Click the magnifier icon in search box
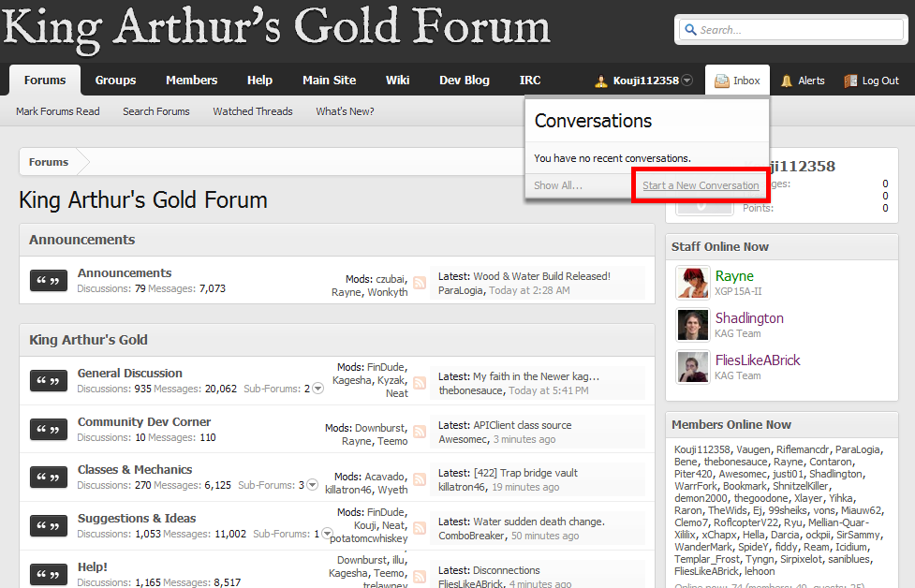 690,30
